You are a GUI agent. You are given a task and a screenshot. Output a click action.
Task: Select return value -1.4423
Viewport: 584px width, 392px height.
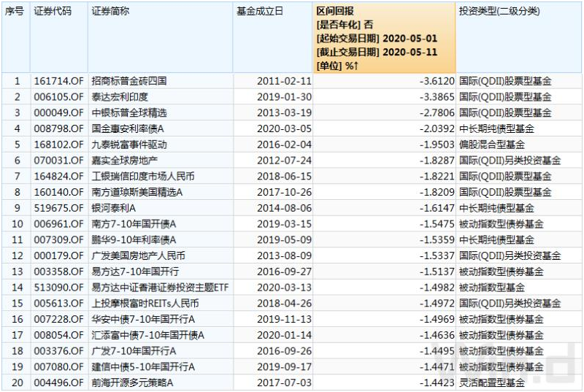click(437, 383)
